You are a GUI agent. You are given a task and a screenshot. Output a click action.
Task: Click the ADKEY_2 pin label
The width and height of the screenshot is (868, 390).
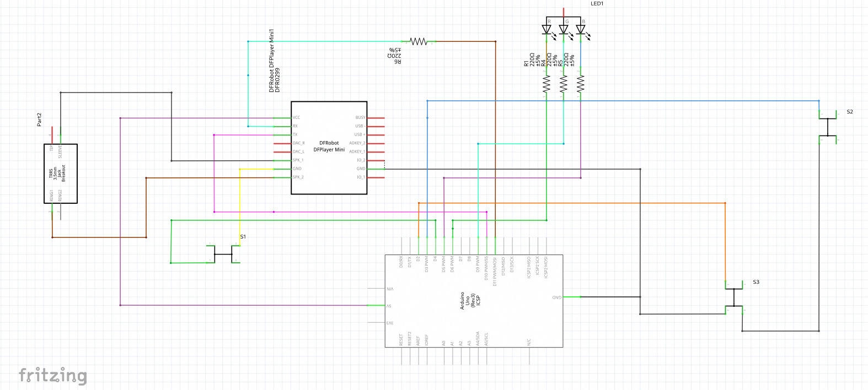(x=357, y=143)
